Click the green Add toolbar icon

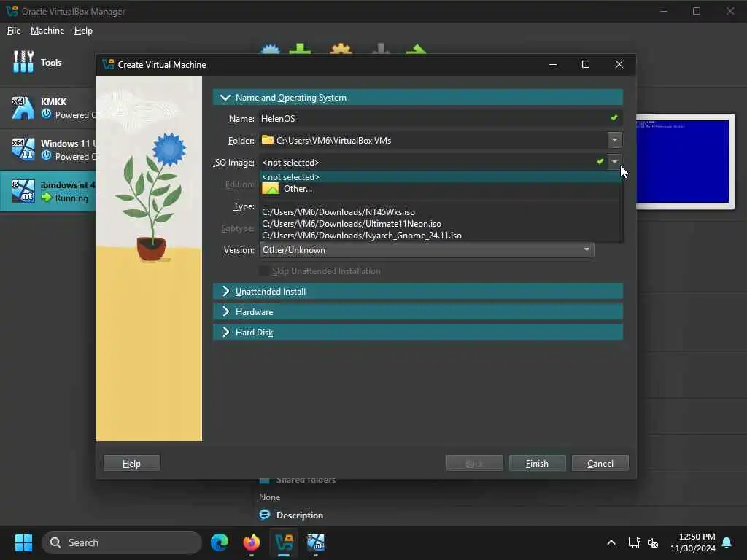(300, 49)
